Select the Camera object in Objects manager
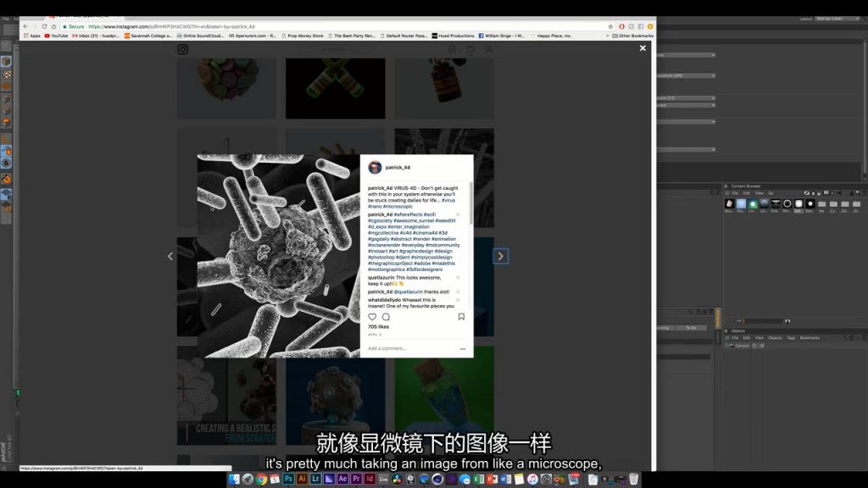This screenshot has height=488, width=868. (742, 346)
